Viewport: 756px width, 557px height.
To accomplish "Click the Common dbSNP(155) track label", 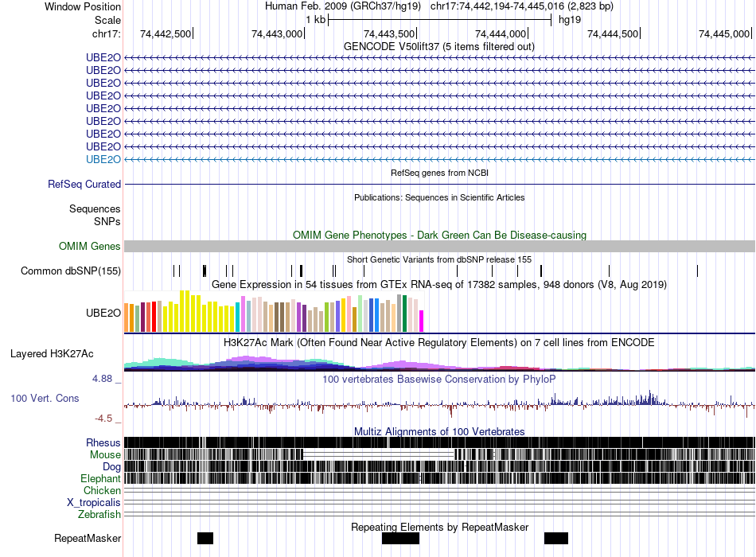I will [x=71, y=271].
